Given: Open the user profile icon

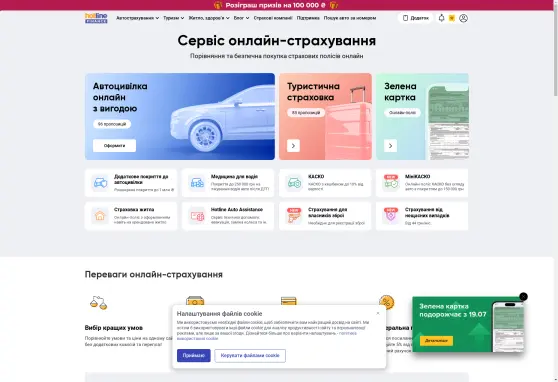Looking at the screenshot, I should (x=463, y=18).
